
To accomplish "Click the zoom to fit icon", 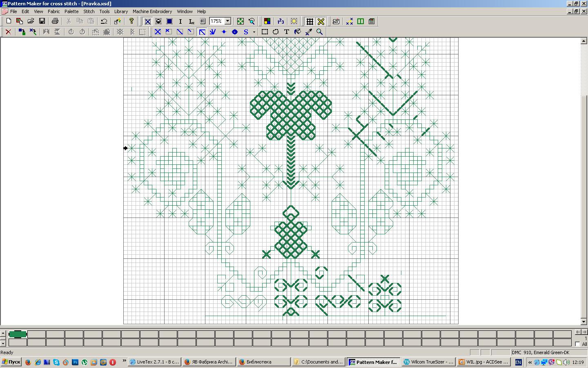I will pyautogui.click(x=241, y=21).
